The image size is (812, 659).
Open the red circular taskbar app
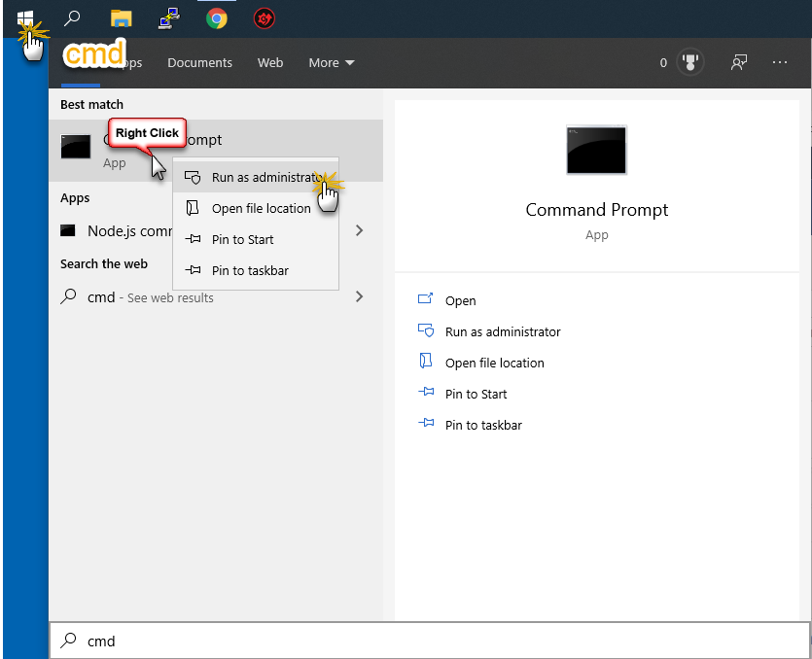coord(264,17)
